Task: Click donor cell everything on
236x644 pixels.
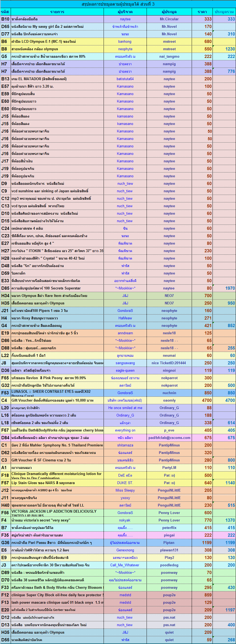Action: pyautogui.click(x=125, y=430)
